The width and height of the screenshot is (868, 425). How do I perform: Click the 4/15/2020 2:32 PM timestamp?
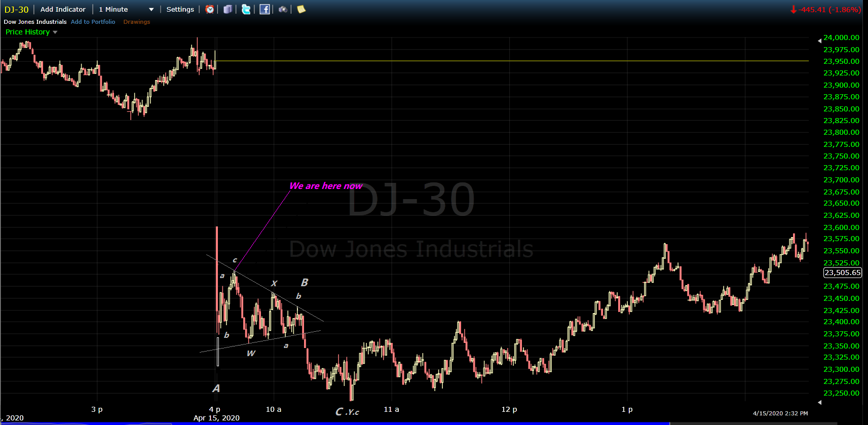point(780,413)
